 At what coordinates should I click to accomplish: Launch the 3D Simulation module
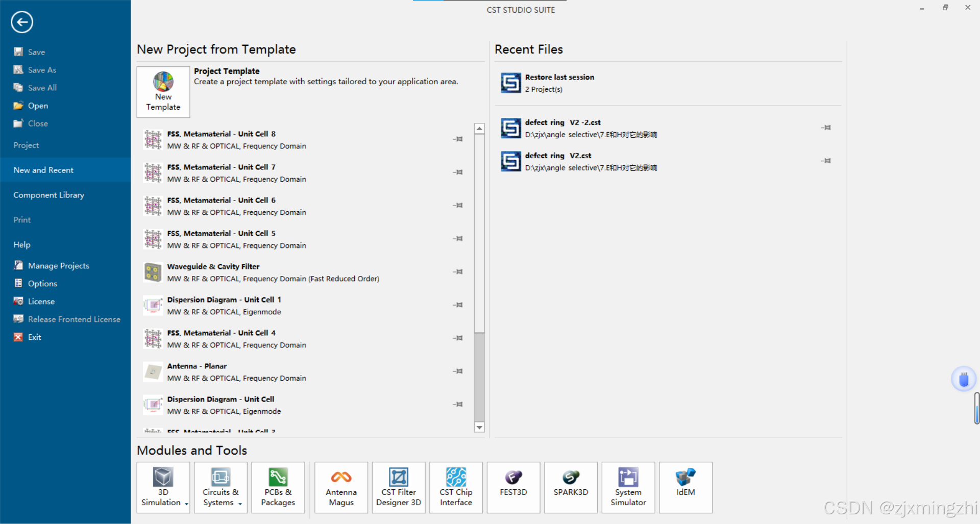(163, 487)
